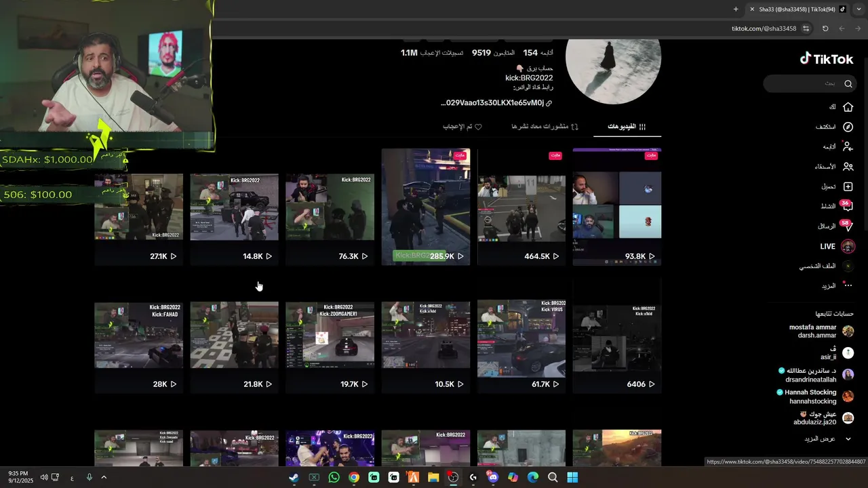
Task: Click the 9519 followers count
Action: (x=493, y=52)
